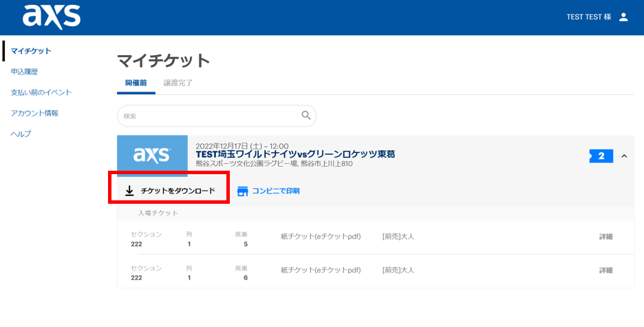Click the event AXS thumbnail image
Image resolution: width=644 pixels, height=327 pixels.
pyautogui.click(x=152, y=156)
